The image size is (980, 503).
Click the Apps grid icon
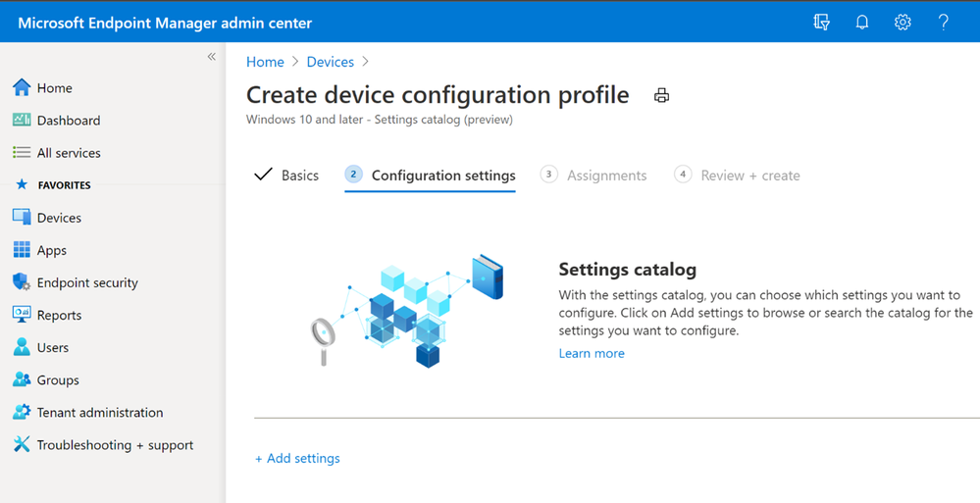click(22, 250)
